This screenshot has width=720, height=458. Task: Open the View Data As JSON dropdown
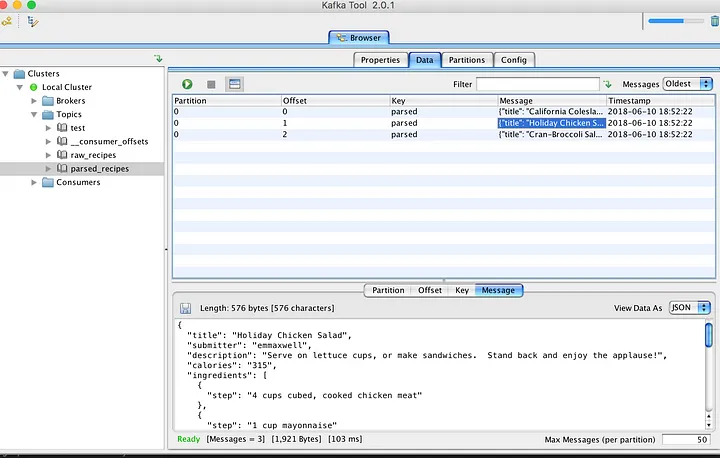pyautogui.click(x=690, y=308)
